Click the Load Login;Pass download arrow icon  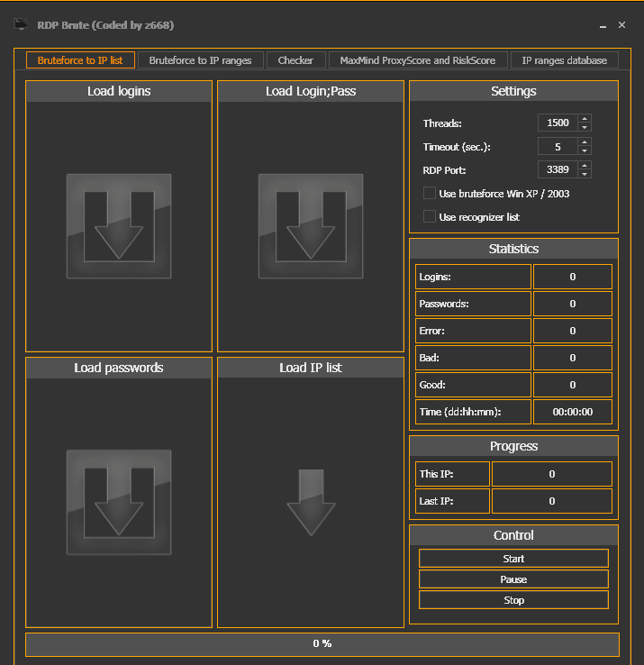(311, 226)
